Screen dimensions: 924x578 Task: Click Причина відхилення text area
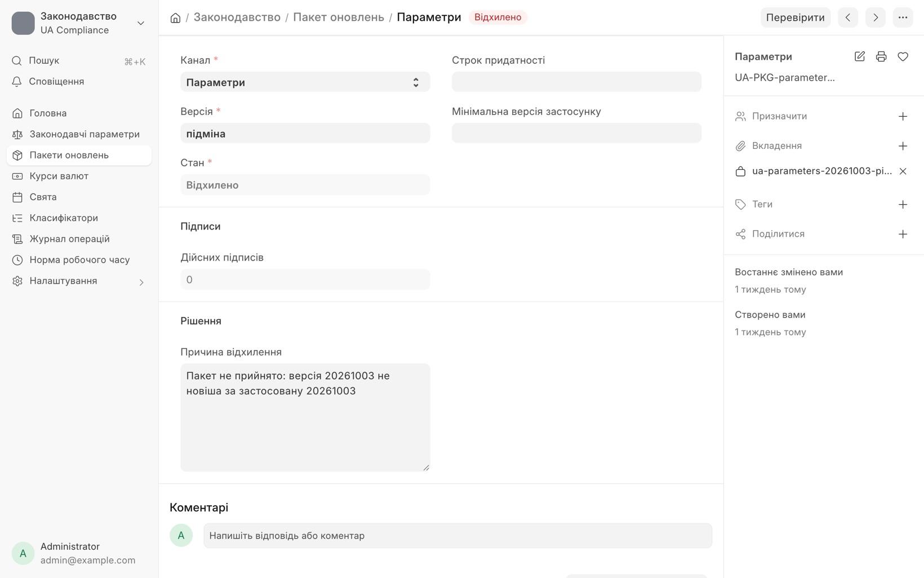click(305, 417)
